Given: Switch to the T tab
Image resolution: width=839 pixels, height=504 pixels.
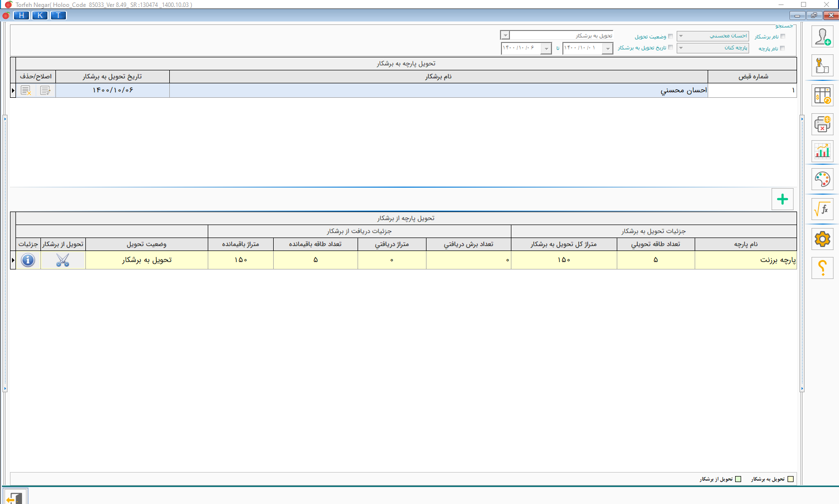Looking at the screenshot, I should pyautogui.click(x=58, y=15).
